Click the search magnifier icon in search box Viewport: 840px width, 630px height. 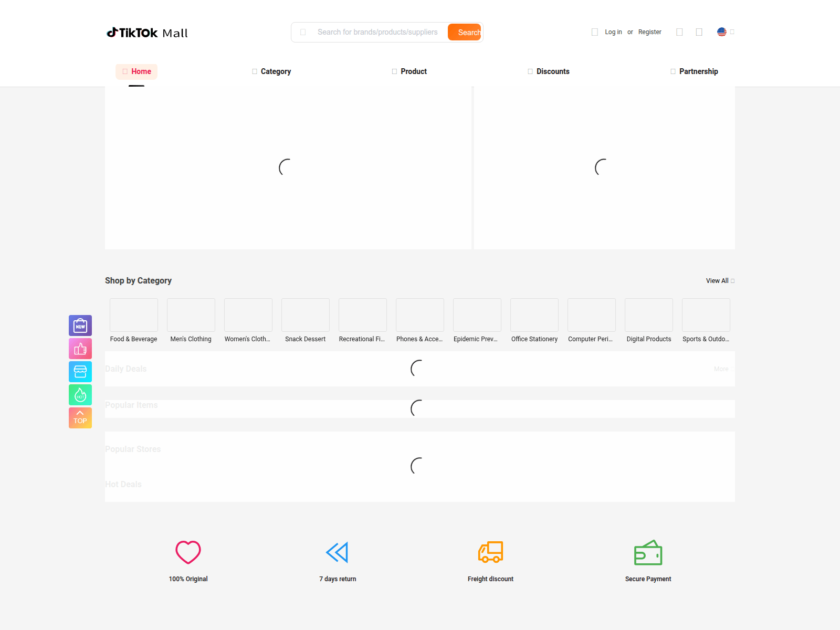[x=303, y=32]
